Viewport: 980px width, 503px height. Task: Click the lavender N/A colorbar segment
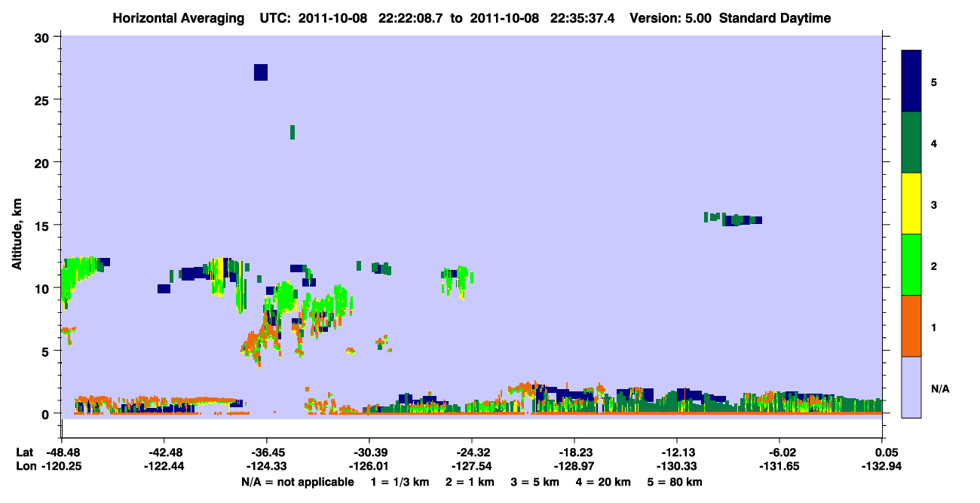[x=911, y=387]
